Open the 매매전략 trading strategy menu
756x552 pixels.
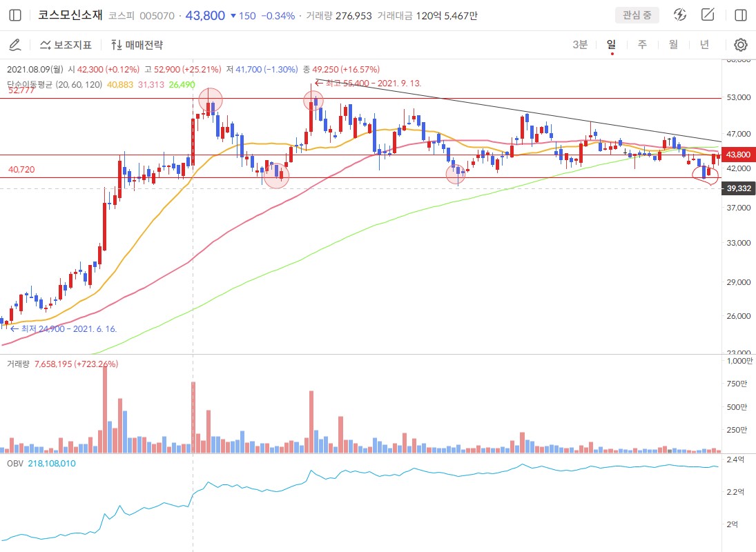pos(137,45)
